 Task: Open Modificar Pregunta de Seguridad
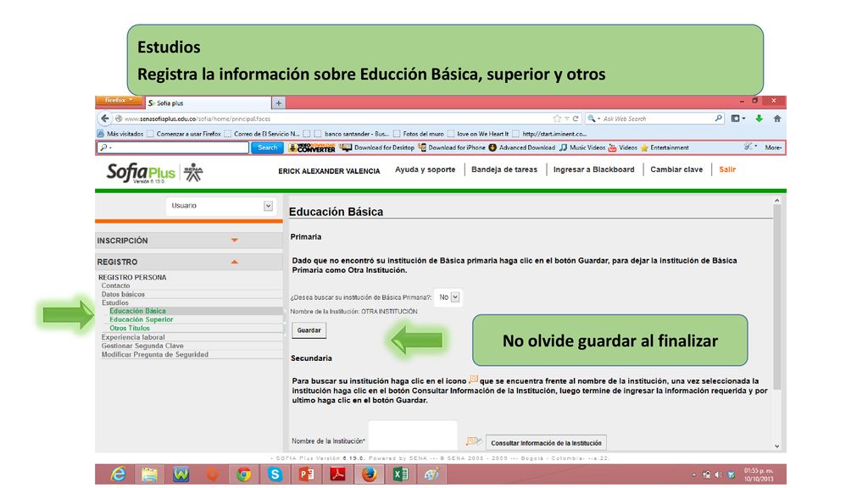click(x=155, y=355)
